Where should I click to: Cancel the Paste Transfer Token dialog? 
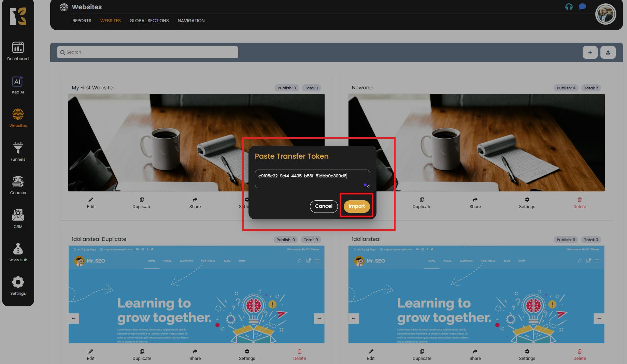tap(324, 206)
